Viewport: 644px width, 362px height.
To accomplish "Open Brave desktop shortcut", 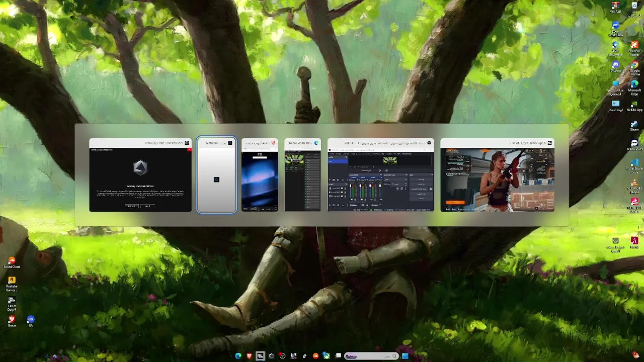I will click(x=12, y=321).
